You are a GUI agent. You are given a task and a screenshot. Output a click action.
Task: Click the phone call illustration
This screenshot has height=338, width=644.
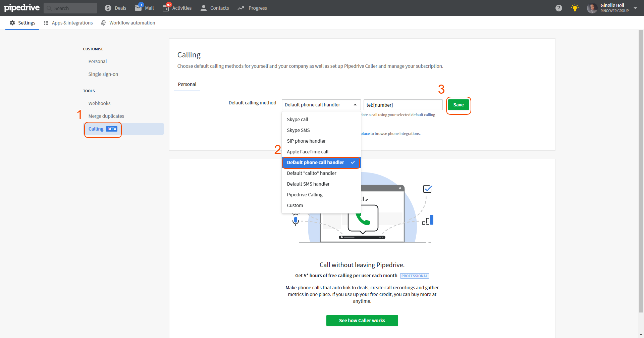363,219
